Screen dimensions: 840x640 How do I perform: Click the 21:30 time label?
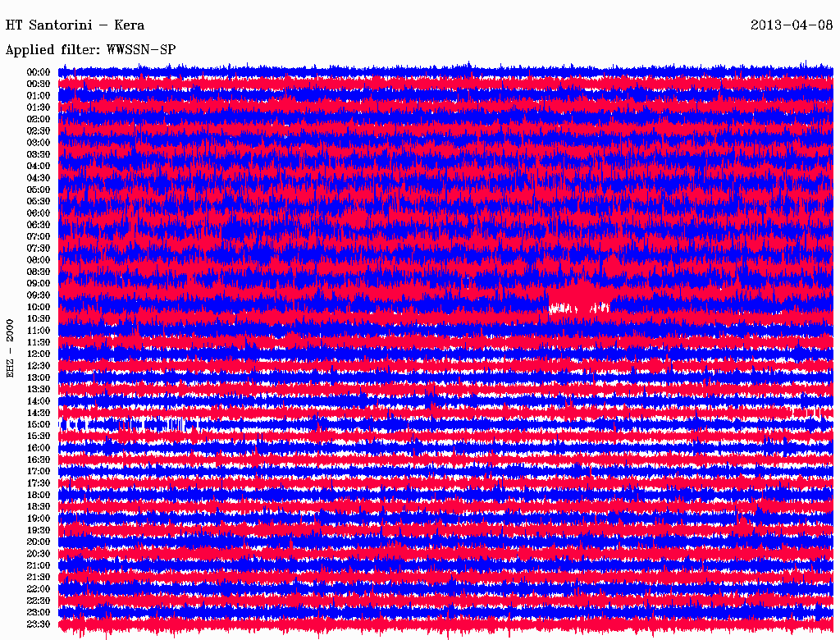[39, 577]
